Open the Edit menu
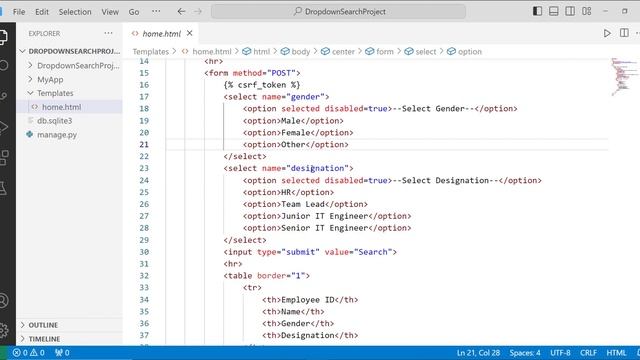Screen dimensions: 640x360 tap(42, 12)
